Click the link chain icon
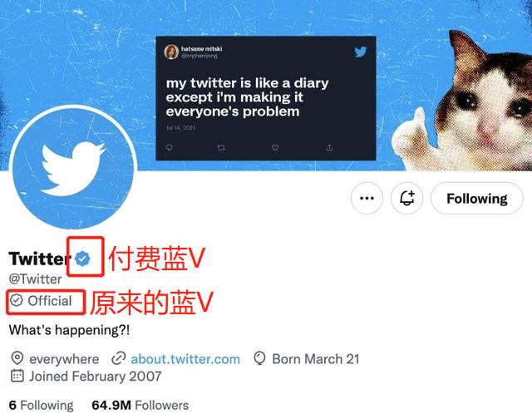Image resolution: width=532 pixels, height=414 pixels. pyautogui.click(x=118, y=358)
